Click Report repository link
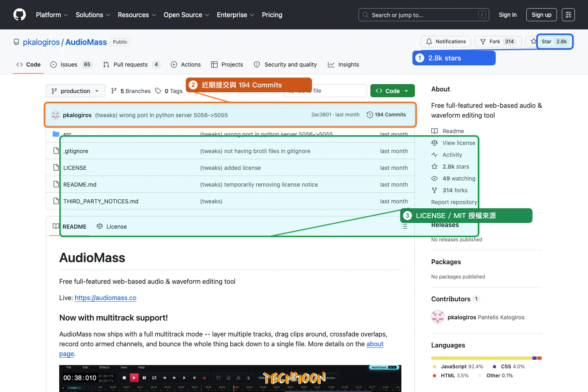The width and height of the screenshot is (588, 392). tap(454, 202)
